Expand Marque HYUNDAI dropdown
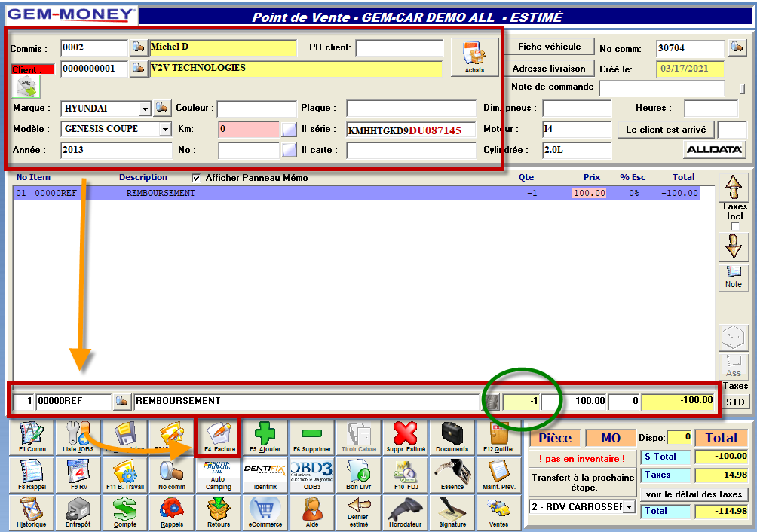Image resolution: width=757 pixels, height=532 pixels. (x=145, y=109)
